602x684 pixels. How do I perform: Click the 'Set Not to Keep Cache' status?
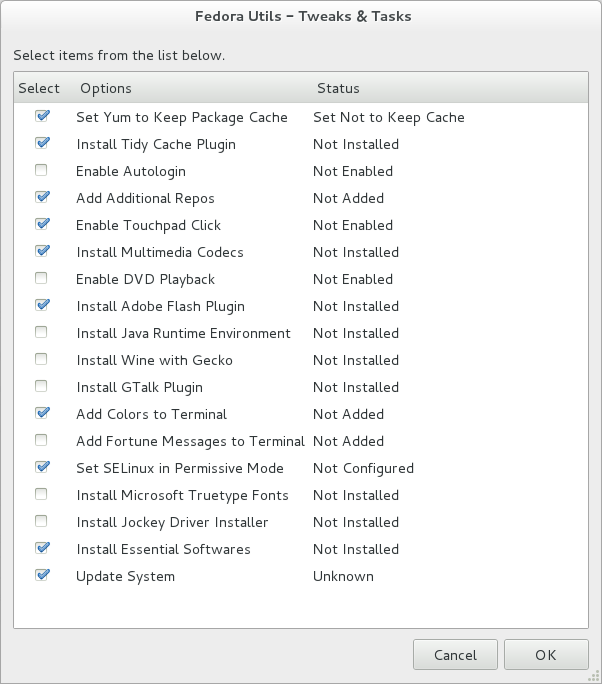(389, 117)
